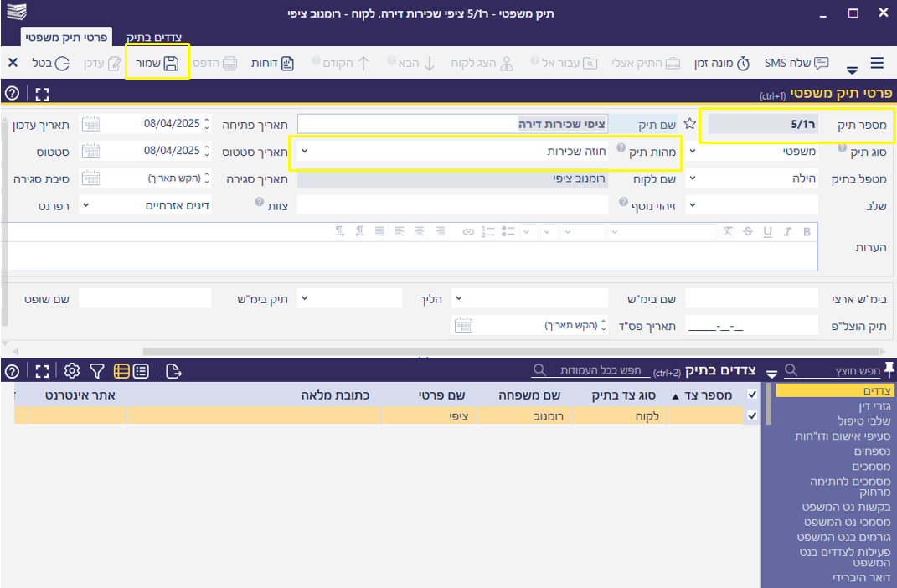Go to next record (הבא) arrow

point(430,63)
